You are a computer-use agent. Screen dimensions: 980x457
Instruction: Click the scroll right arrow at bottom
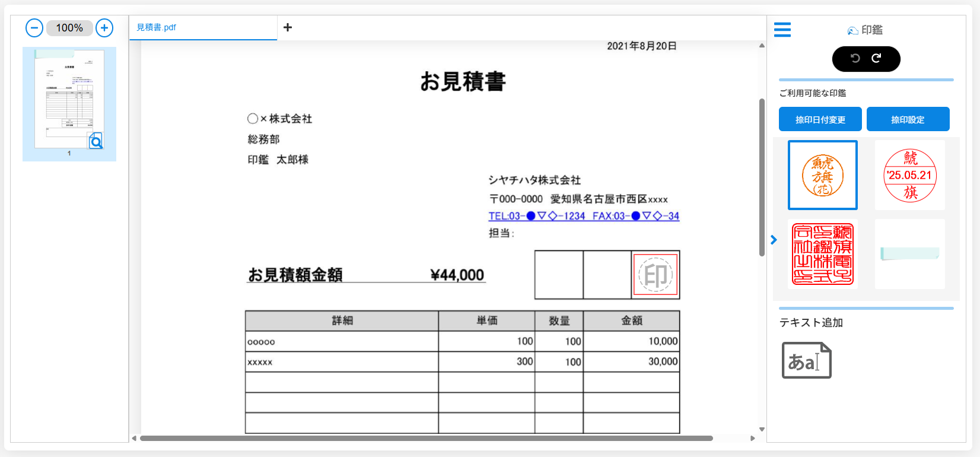click(753, 439)
